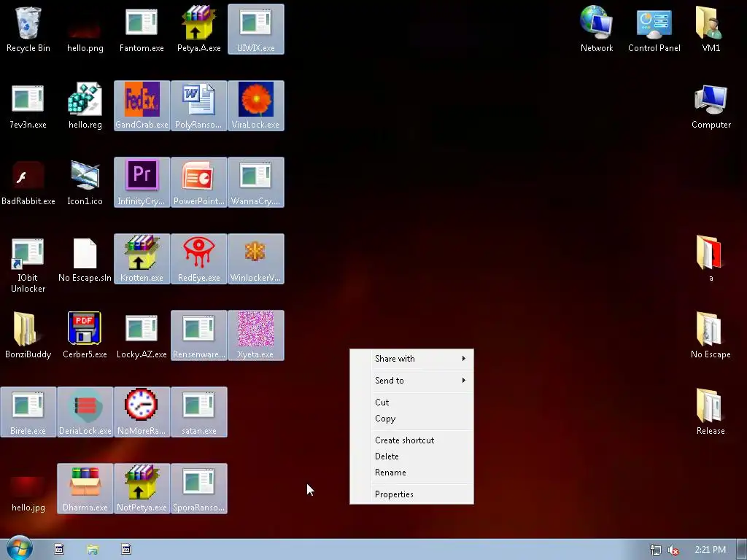This screenshot has height=560, width=747.
Task: Select the IObit Unlocker shortcut
Action: click(x=28, y=265)
